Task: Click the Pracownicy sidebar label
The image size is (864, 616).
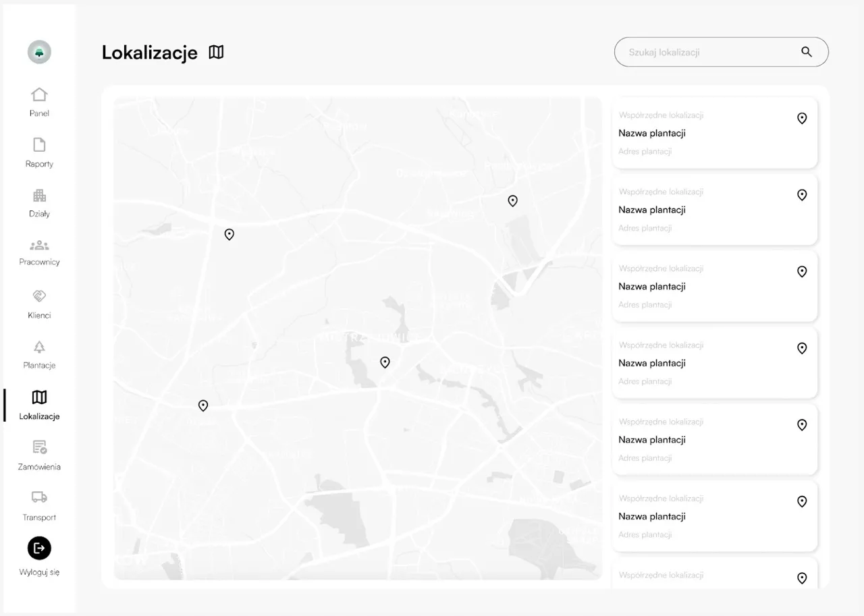Action: (39, 262)
